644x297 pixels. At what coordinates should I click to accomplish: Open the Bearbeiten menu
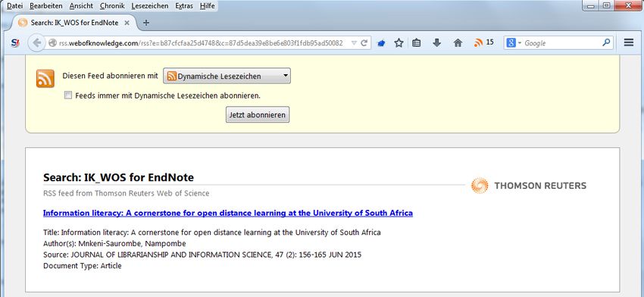tap(46, 6)
